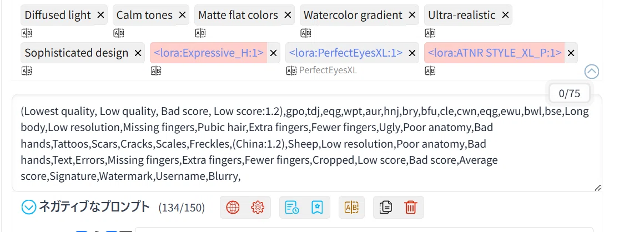Click the textarea resize handle corner
The image size is (644, 232).
coord(598,188)
